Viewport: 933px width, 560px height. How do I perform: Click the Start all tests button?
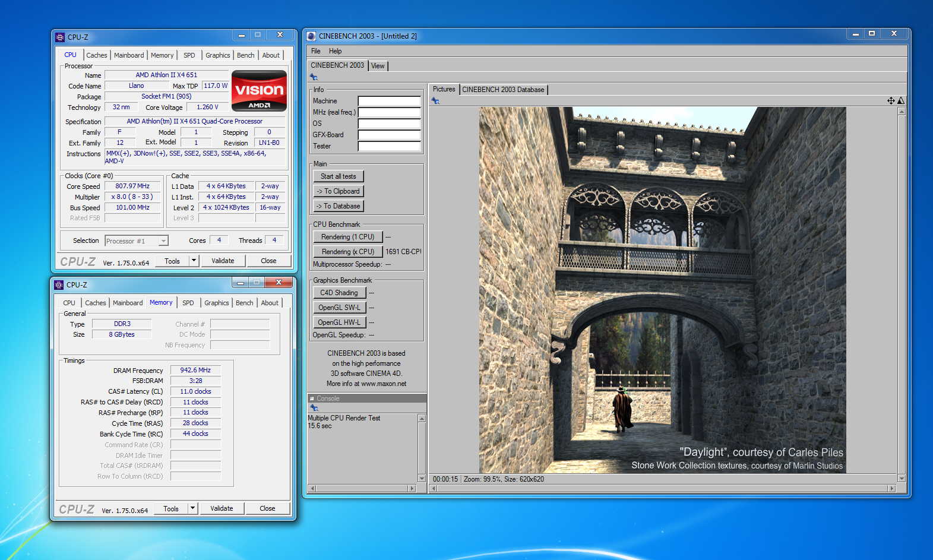pyautogui.click(x=339, y=176)
